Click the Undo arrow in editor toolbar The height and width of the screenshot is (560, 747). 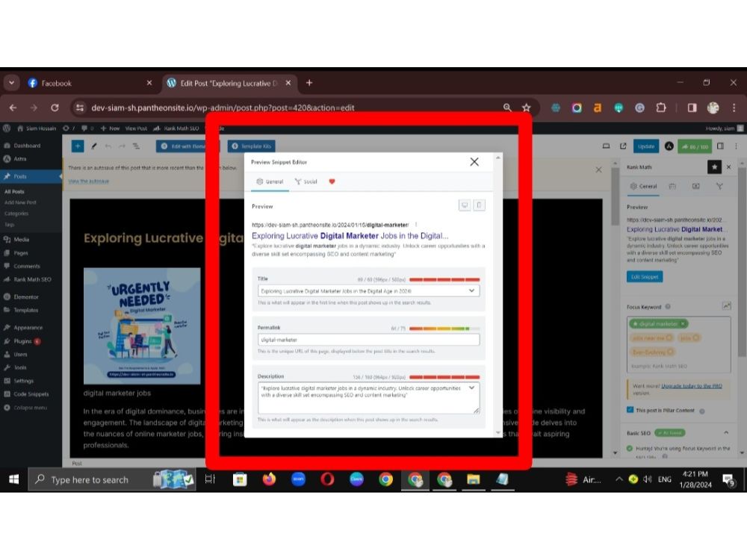point(108,146)
